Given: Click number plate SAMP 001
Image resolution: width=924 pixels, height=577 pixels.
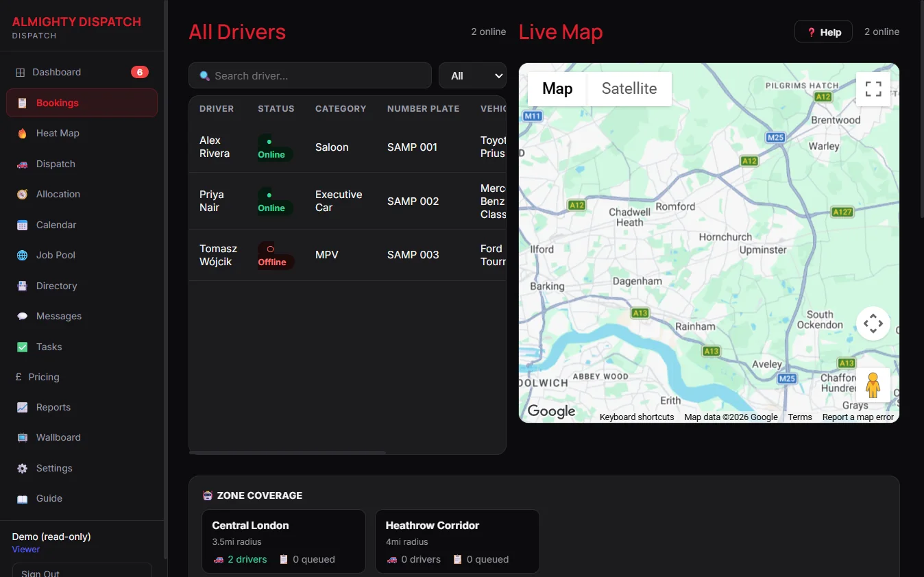Looking at the screenshot, I should (x=412, y=147).
